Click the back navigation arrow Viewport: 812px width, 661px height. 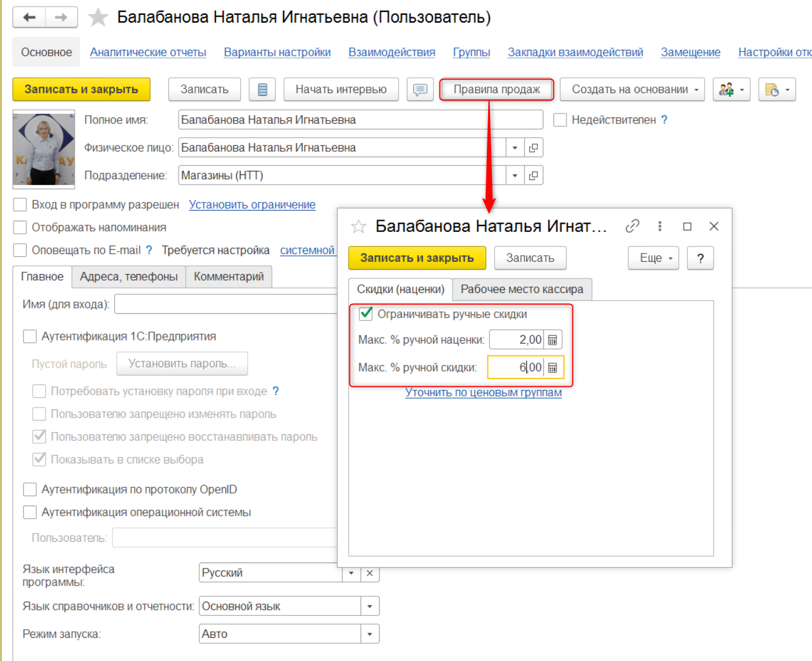pyautogui.click(x=29, y=18)
